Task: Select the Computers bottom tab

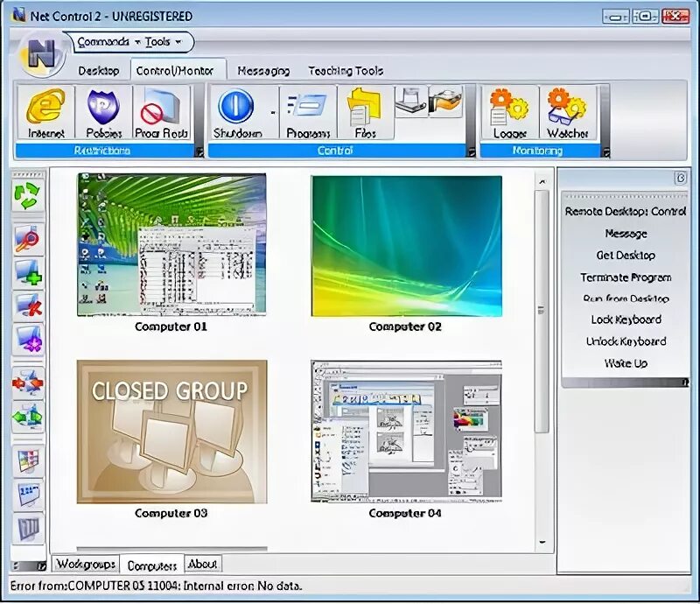Action: [x=152, y=565]
